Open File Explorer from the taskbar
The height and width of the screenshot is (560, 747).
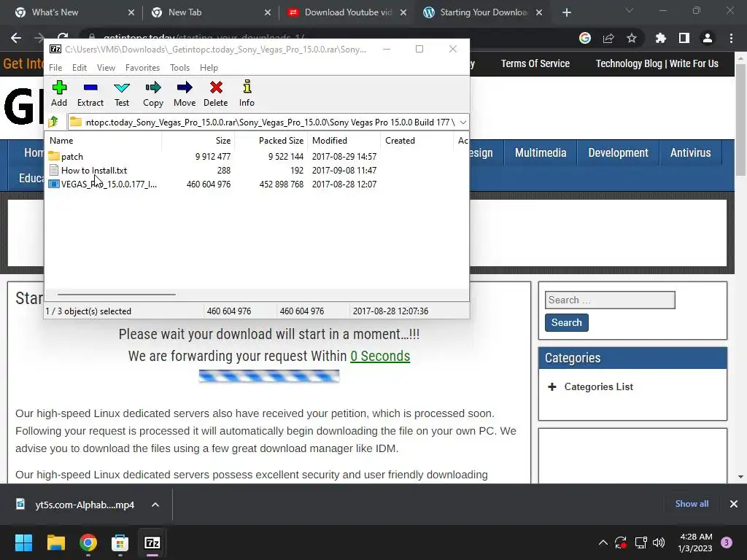click(55, 542)
